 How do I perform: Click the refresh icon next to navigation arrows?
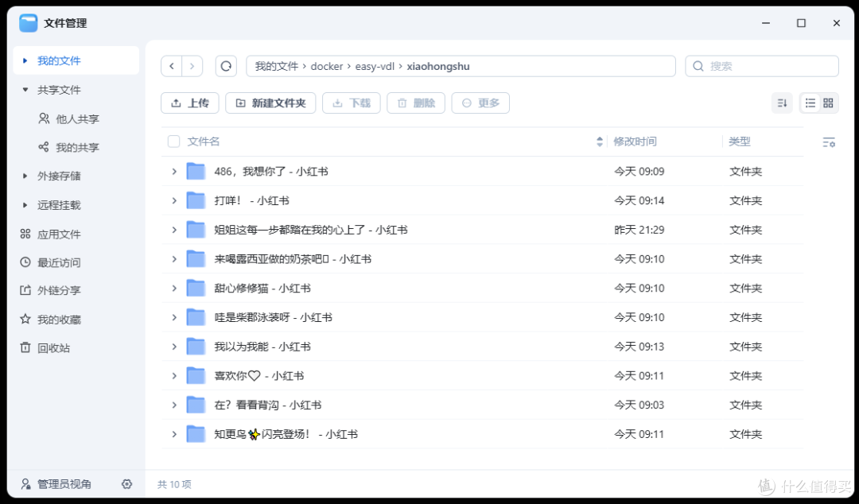[226, 66]
